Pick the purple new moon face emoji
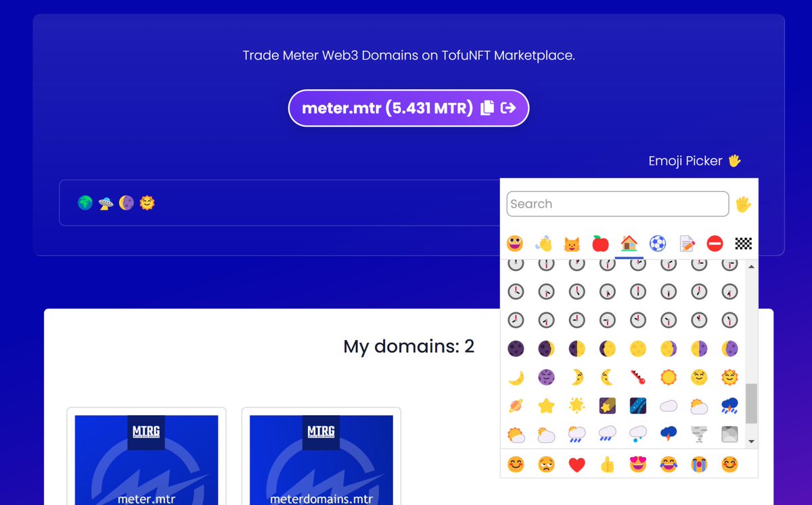The image size is (812, 505). click(x=546, y=377)
